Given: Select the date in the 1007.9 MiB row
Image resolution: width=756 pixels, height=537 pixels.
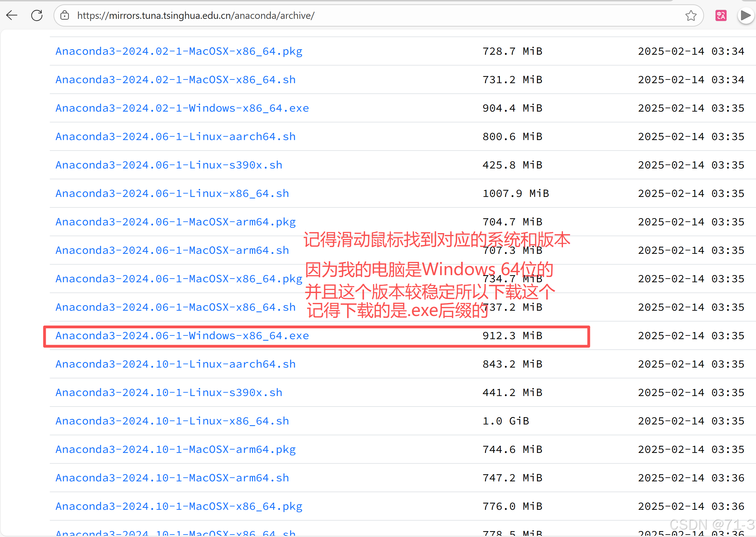Looking at the screenshot, I should pyautogui.click(x=691, y=194).
